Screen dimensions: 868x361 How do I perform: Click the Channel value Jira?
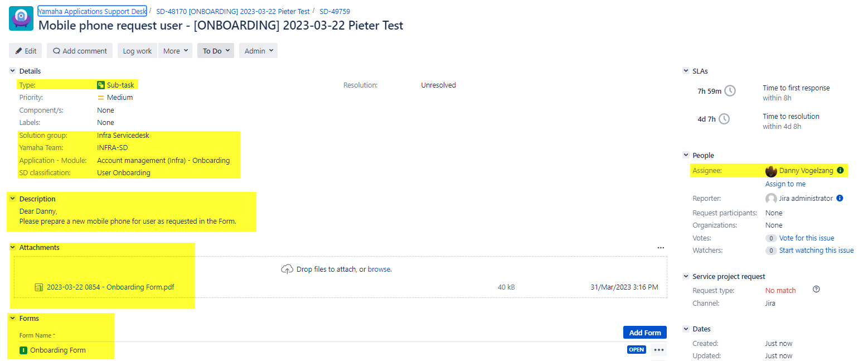click(x=770, y=304)
